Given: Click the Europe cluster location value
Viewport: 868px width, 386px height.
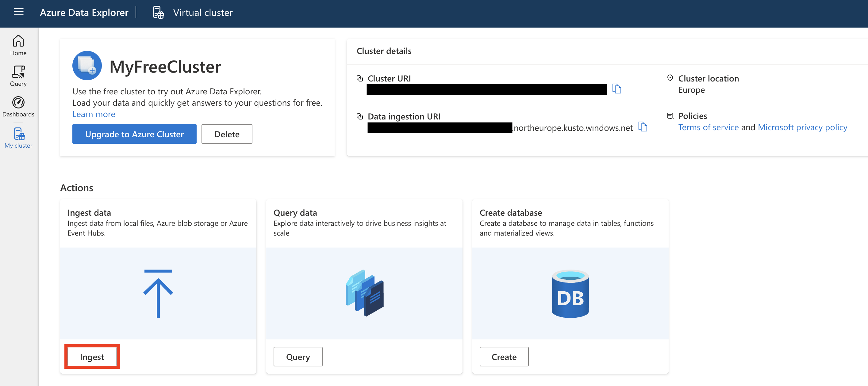Looking at the screenshot, I should 691,90.
